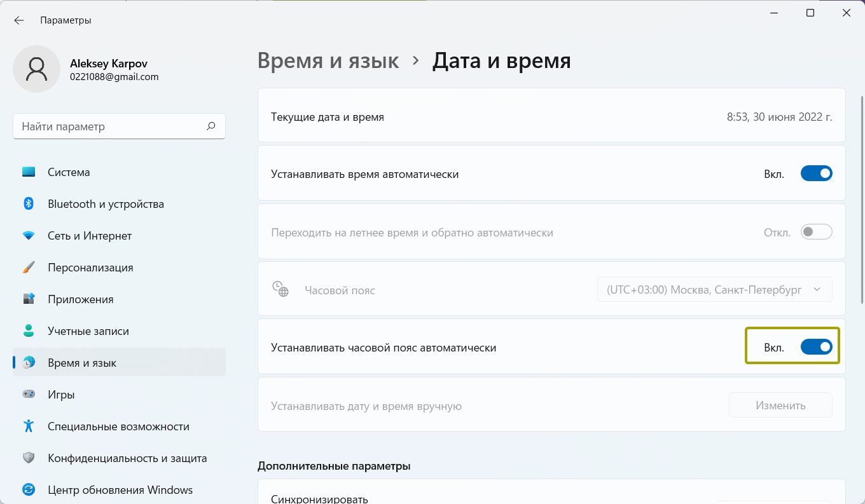
Task: Open Система settings section
Action: [119, 172]
